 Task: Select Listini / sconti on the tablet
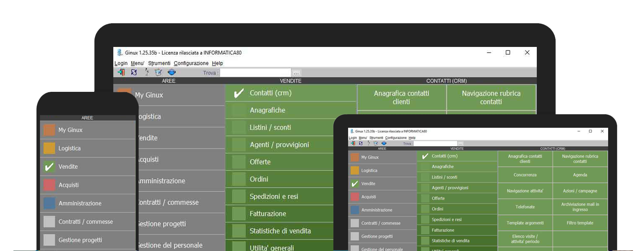coord(457,177)
